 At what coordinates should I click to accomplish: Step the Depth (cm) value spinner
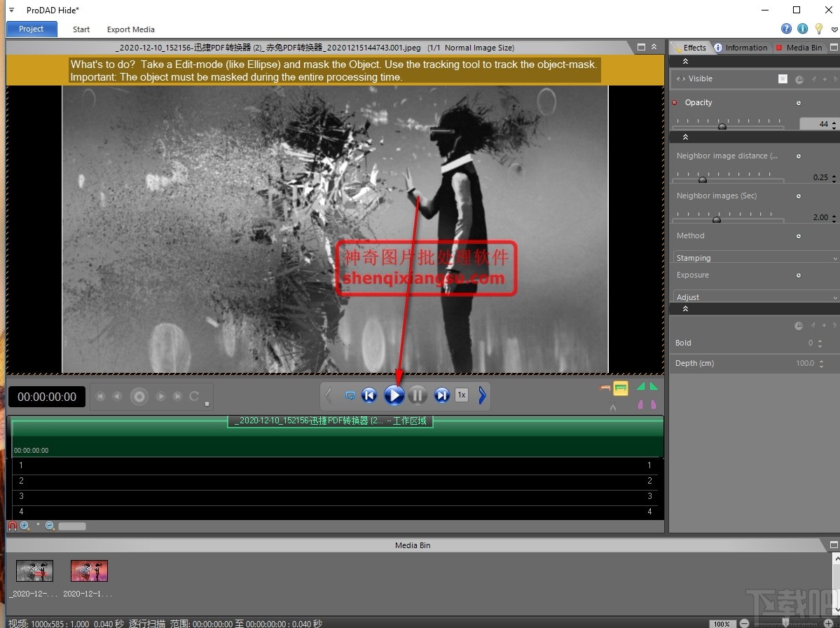[x=821, y=363]
